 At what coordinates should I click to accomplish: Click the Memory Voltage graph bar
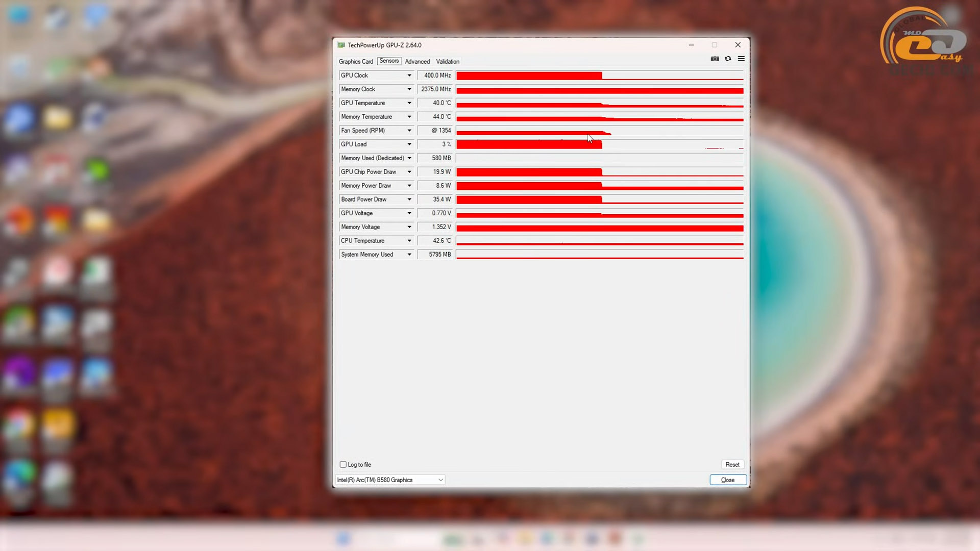coord(600,227)
